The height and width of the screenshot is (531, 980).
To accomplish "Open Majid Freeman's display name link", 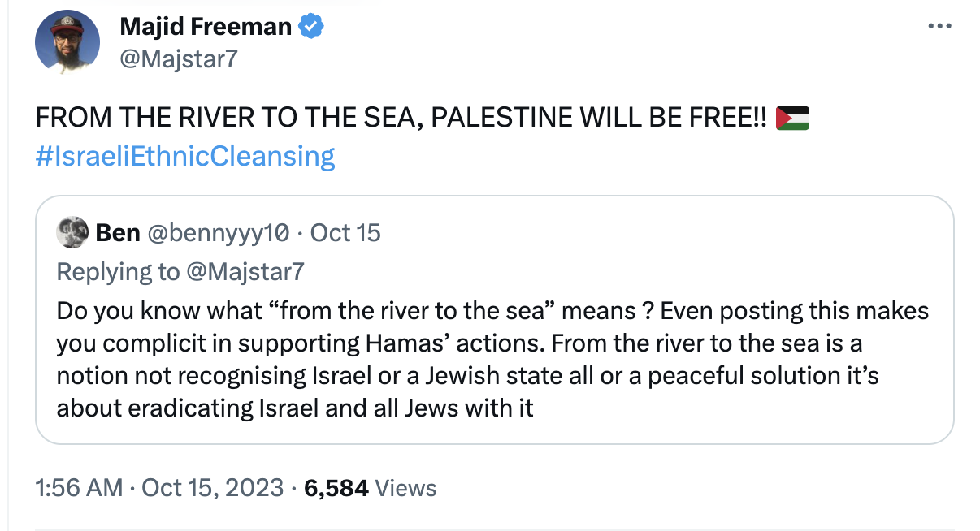I will point(206,27).
